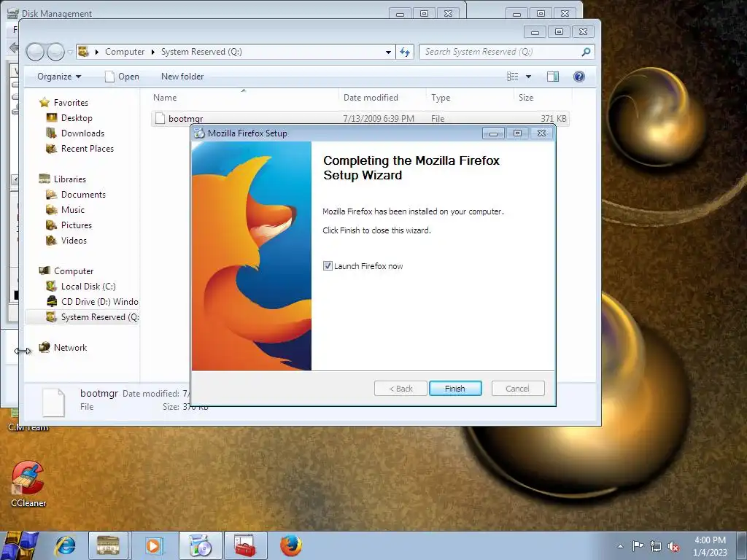The image size is (747, 560).
Task: Open Documents library in sidebar
Action: [x=83, y=194]
